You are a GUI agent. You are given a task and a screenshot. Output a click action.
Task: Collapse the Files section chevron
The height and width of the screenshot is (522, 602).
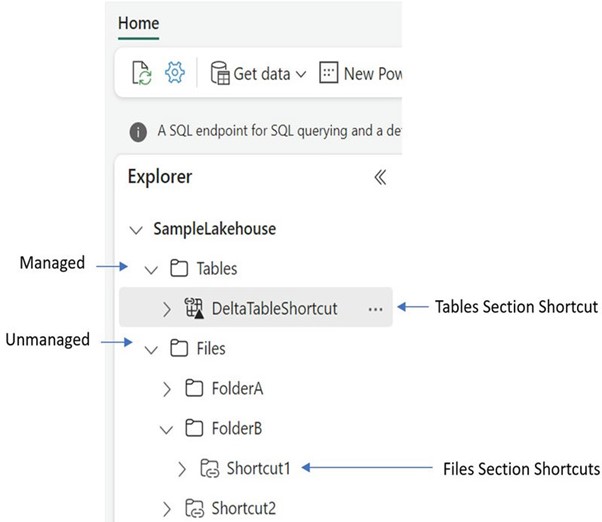click(151, 350)
